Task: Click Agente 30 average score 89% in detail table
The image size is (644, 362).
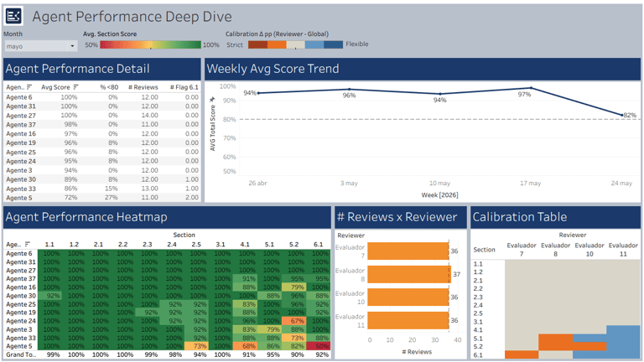Action: pos(70,179)
